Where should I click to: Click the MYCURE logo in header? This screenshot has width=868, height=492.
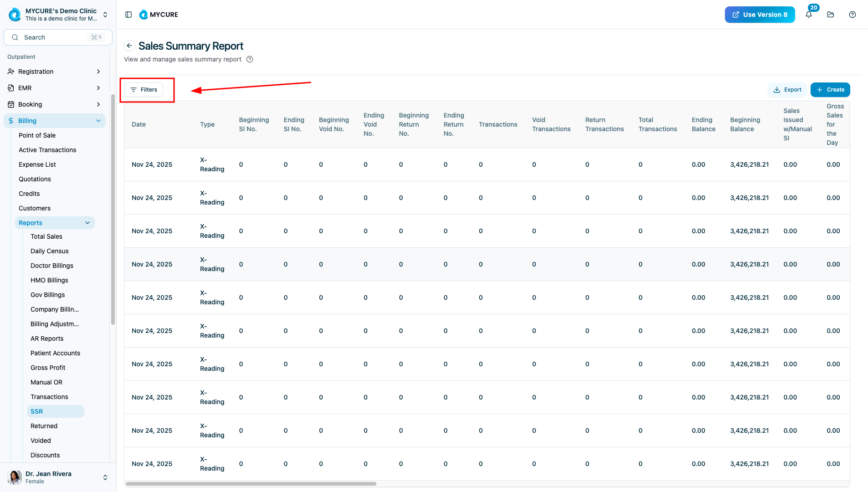(x=159, y=15)
